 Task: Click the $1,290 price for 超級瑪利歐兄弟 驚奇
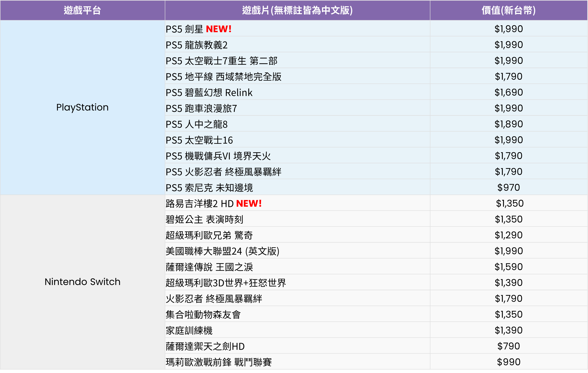tap(509, 235)
